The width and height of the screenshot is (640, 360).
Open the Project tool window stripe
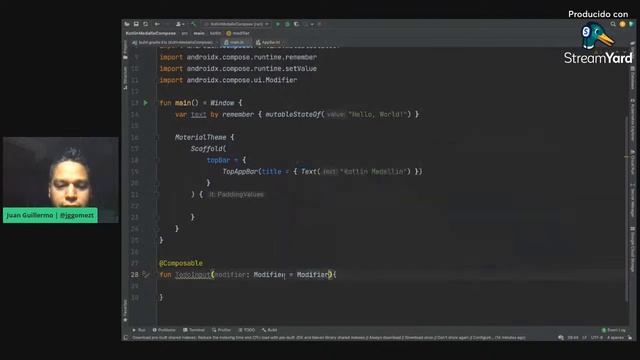coord(125,51)
